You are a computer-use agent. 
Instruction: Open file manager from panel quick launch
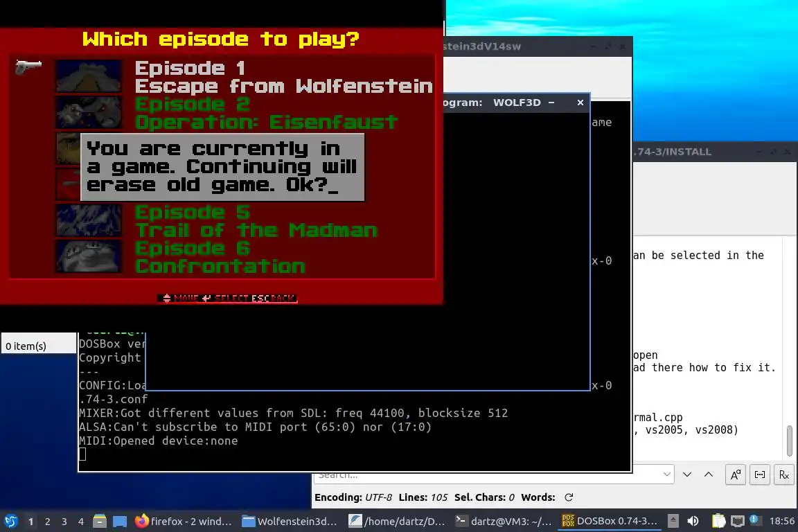click(x=100, y=521)
